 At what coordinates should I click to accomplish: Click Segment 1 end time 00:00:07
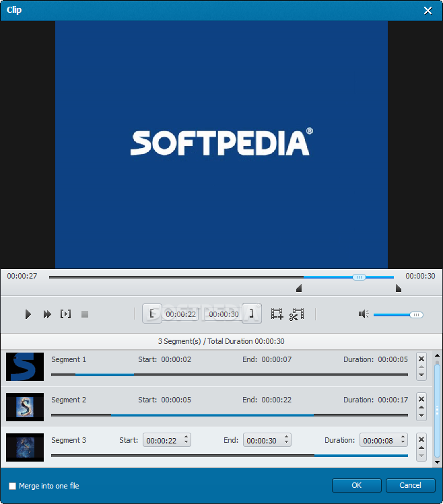point(276,359)
